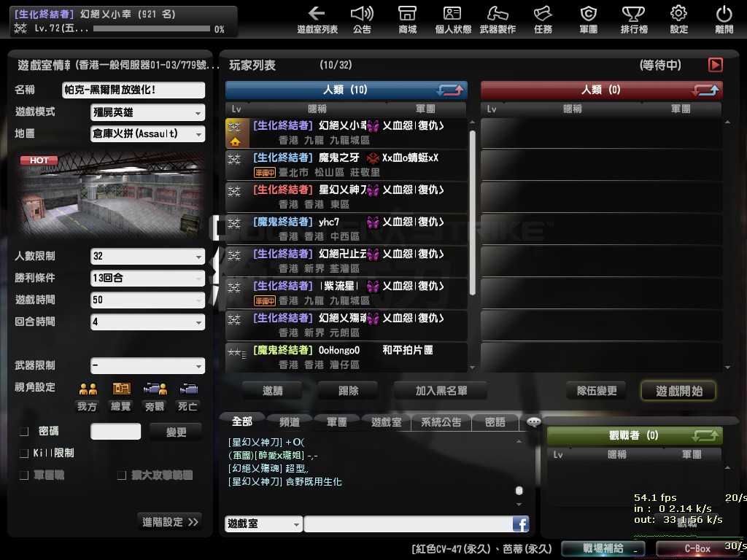
Task: Click the C-Box button
Action: coord(697,548)
